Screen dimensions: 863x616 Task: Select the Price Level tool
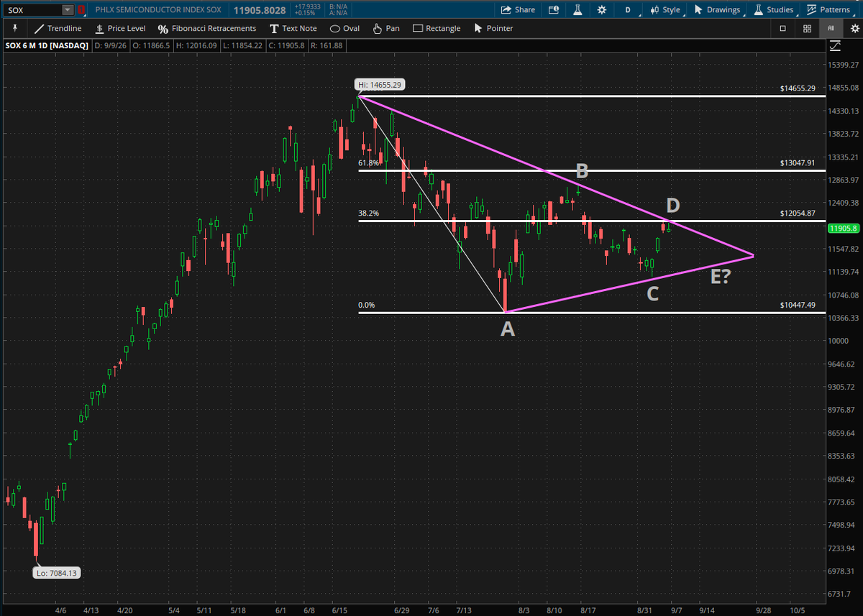120,29
